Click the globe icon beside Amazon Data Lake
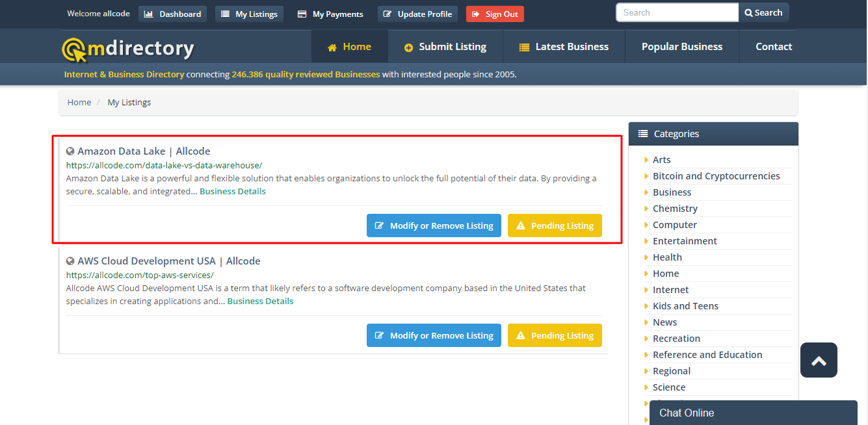This screenshot has width=868, height=425. [x=70, y=151]
